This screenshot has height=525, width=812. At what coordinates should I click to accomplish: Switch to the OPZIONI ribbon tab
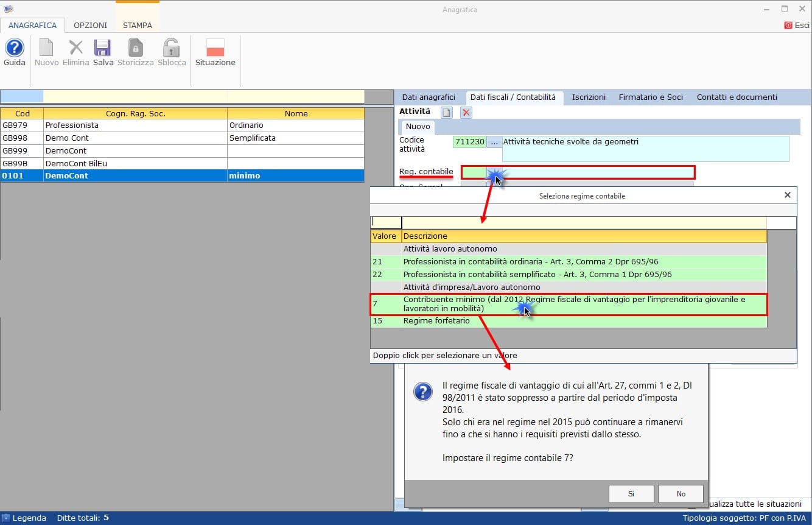click(x=90, y=26)
